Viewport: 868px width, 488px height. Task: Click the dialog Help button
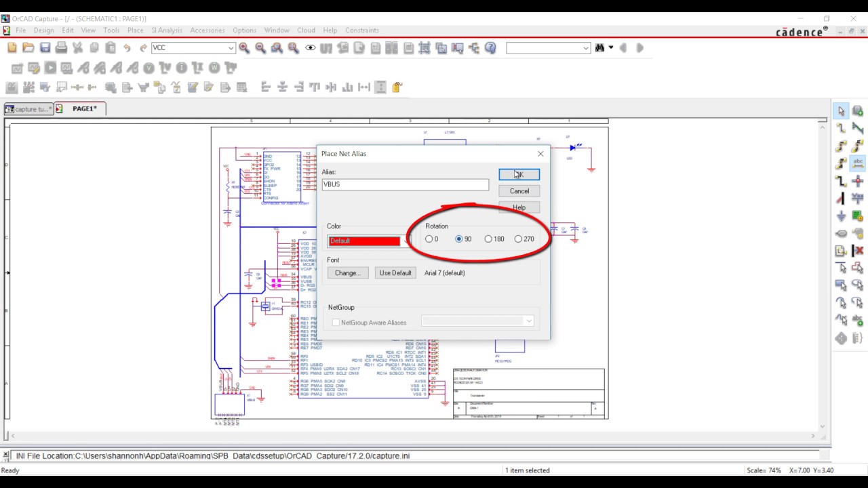[x=519, y=207]
